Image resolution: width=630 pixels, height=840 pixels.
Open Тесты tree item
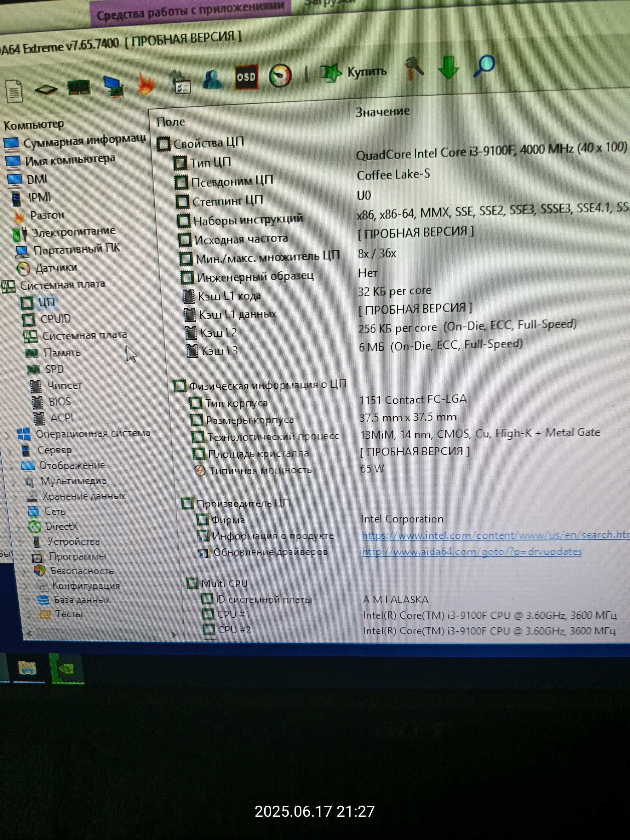click(x=61, y=614)
